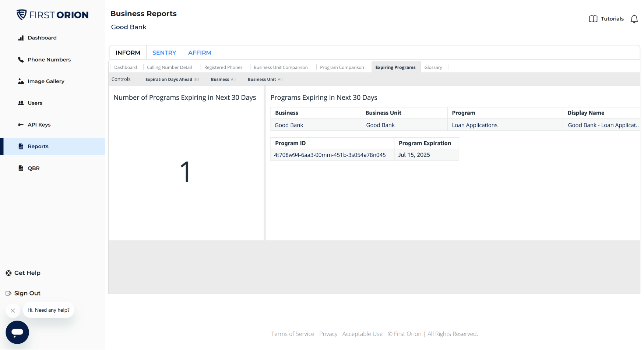Open the API Keys section

coord(20,125)
